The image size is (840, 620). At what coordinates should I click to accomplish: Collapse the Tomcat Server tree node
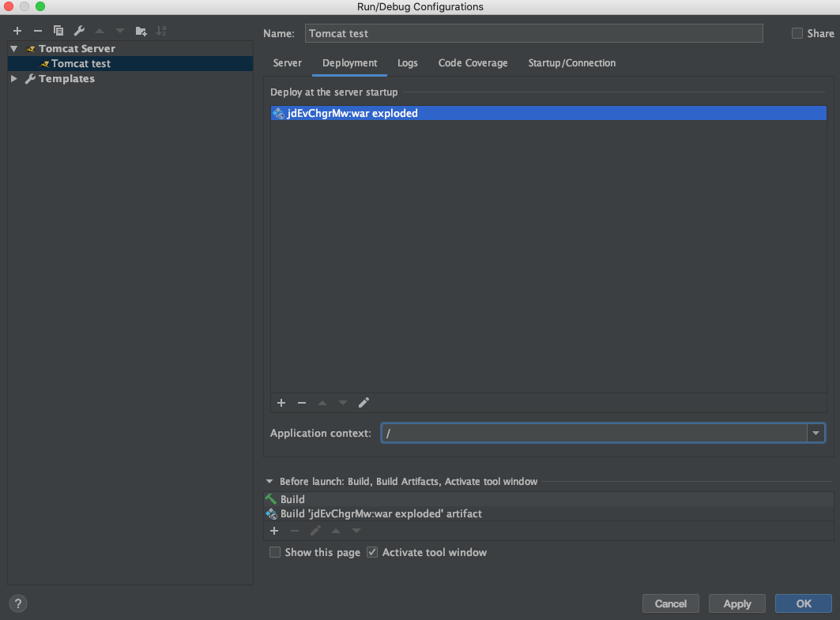tap(14, 49)
